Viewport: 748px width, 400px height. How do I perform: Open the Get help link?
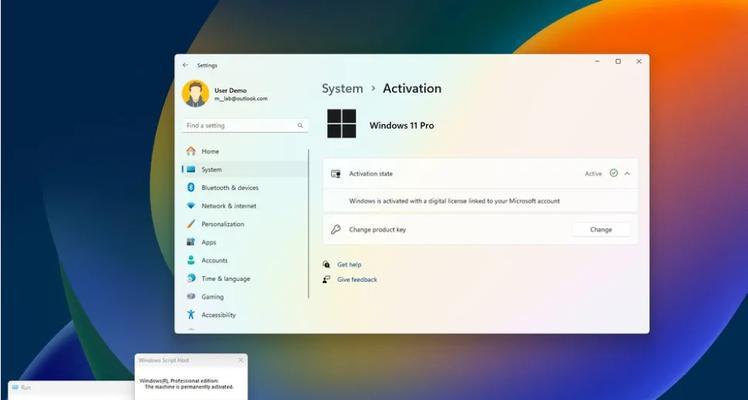(x=349, y=264)
